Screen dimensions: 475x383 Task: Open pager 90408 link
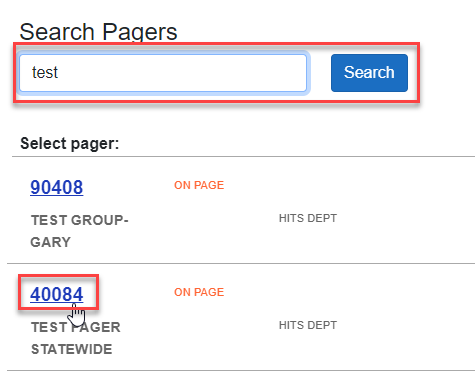[57, 187]
